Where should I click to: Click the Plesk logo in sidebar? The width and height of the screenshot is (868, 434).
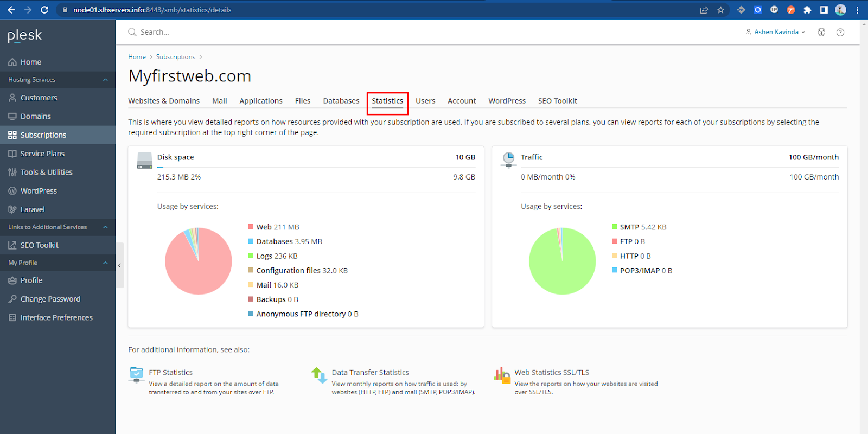pos(25,36)
